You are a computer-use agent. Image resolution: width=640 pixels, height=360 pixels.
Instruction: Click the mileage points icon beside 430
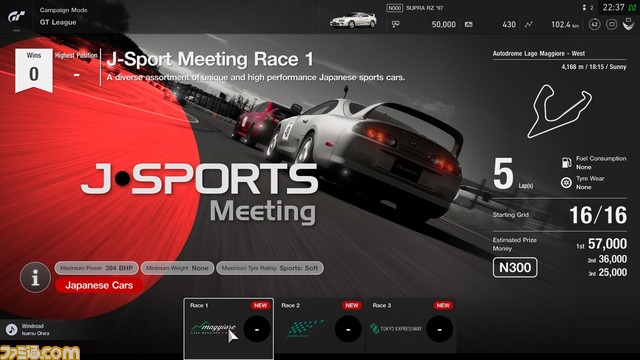click(469, 25)
